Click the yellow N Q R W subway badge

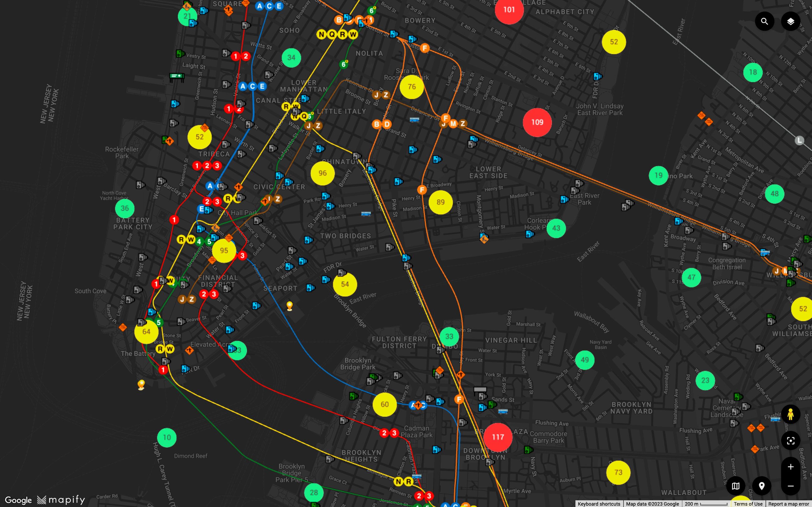click(x=337, y=35)
